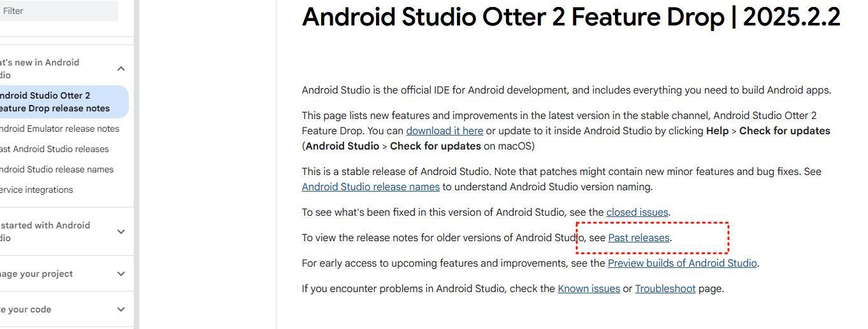Follow the closed issues link

[637, 212]
